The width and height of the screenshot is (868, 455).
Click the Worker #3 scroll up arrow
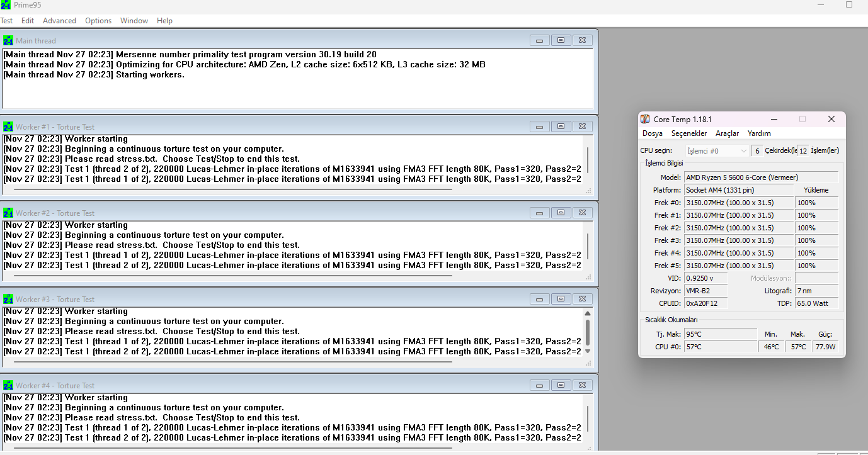[588, 313]
